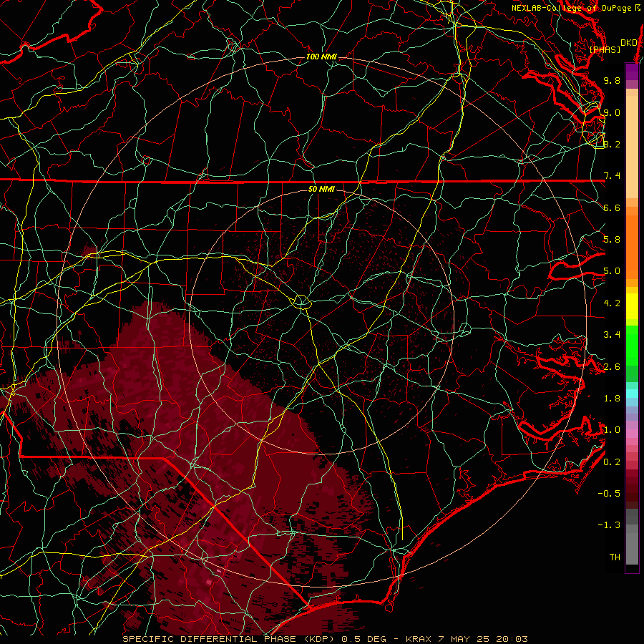
Task: Pick the cyan color bar segment
Action: 632,394
